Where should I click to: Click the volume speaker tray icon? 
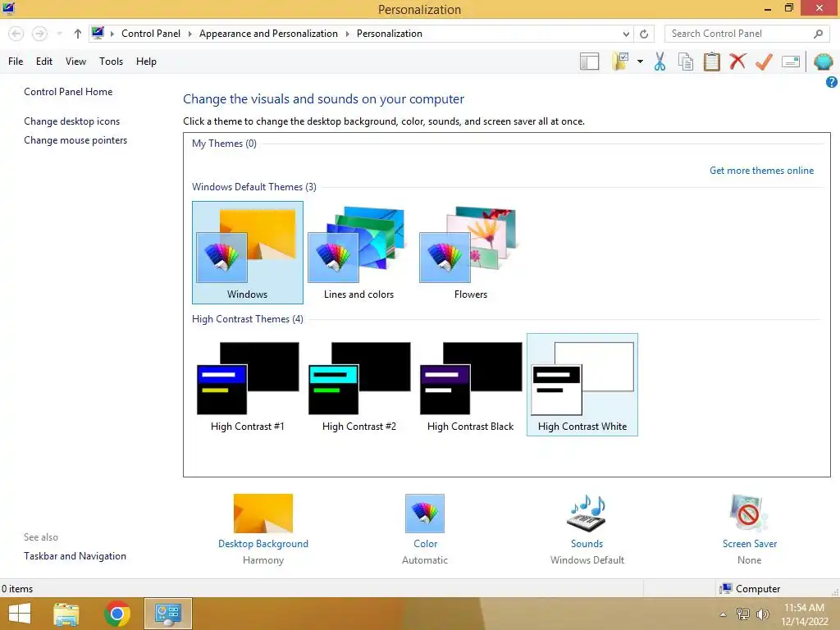coord(762,614)
